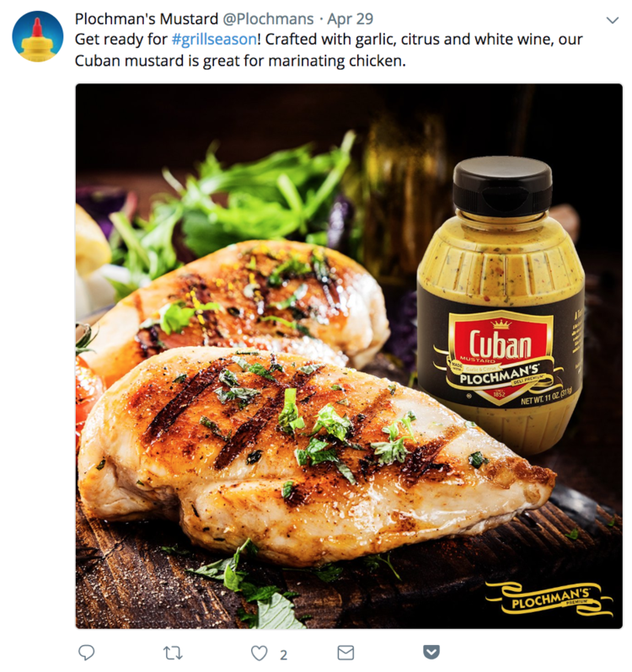Follow the #grillseason hashtag
Screen dimensions: 632x672
(x=214, y=40)
